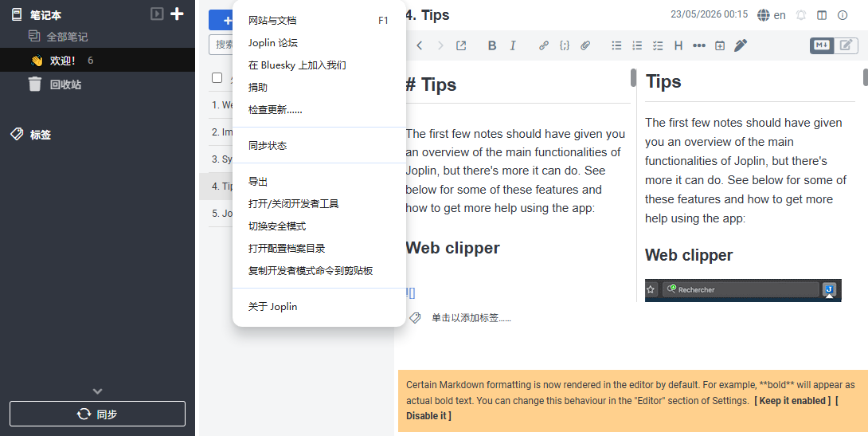Apply Bold formatting
The image size is (868, 436).
(491, 45)
